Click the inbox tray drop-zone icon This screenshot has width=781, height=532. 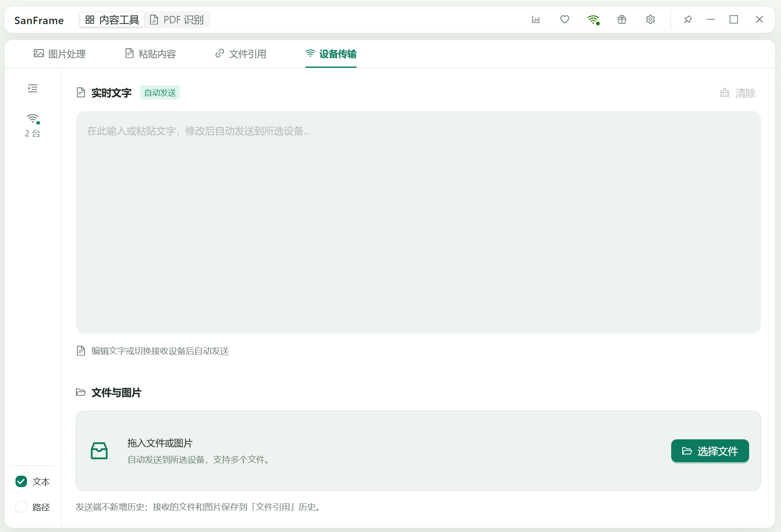click(x=99, y=451)
